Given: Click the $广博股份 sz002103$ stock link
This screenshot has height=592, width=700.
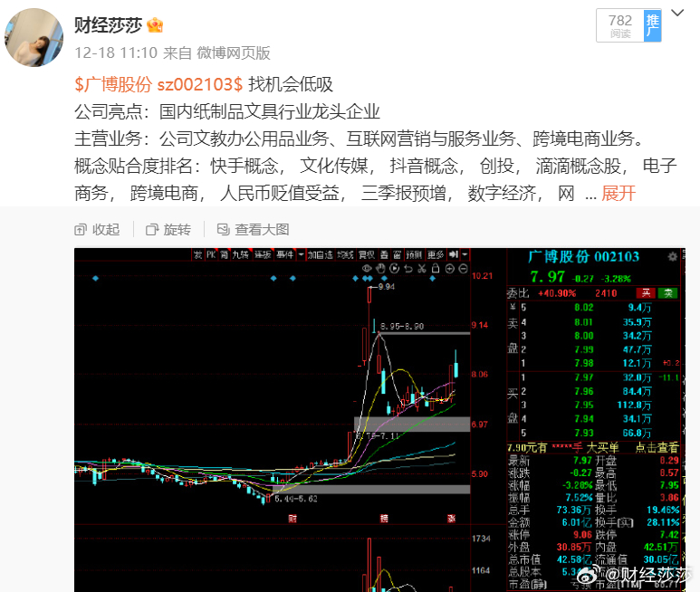Looking at the screenshot, I should [158, 84].
